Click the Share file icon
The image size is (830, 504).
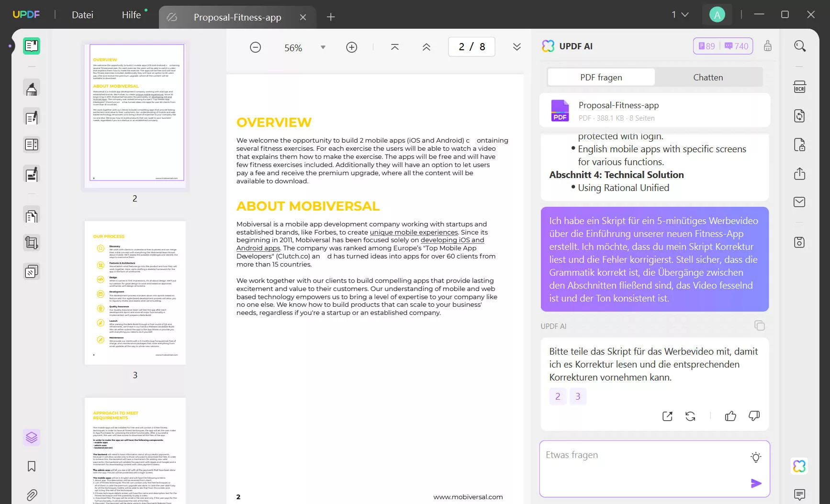pos(800,173)
